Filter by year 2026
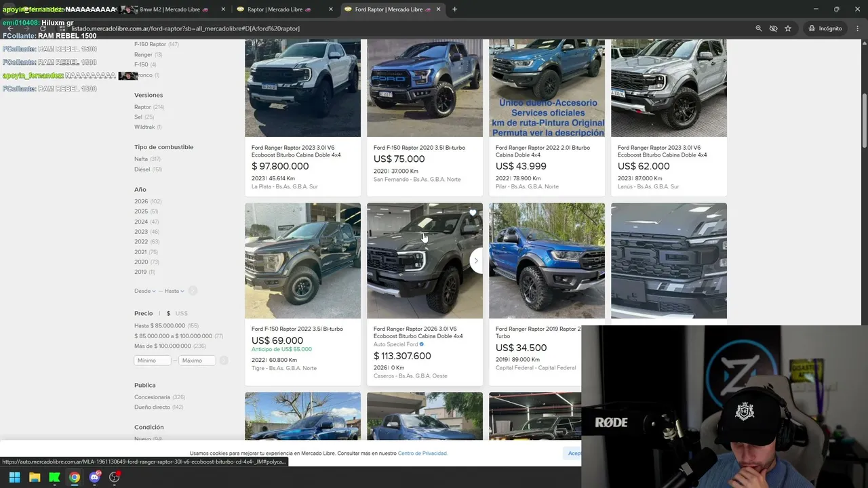 pyautogui.click(x=141, y=201)
